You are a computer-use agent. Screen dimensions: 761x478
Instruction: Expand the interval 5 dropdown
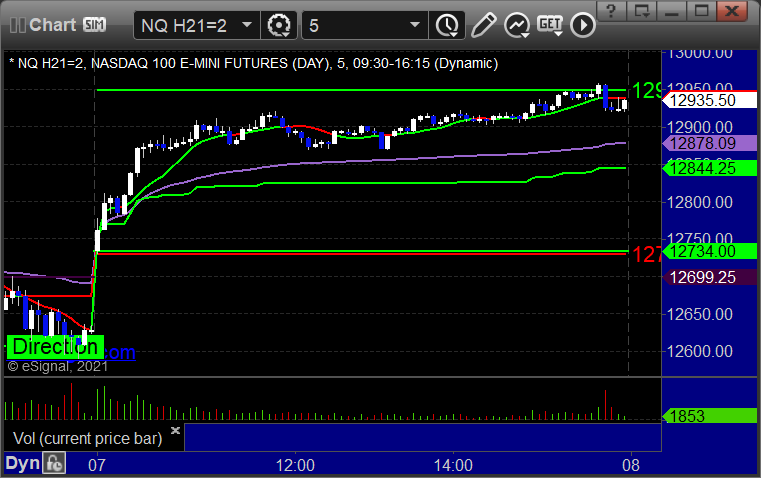point(415,24)
